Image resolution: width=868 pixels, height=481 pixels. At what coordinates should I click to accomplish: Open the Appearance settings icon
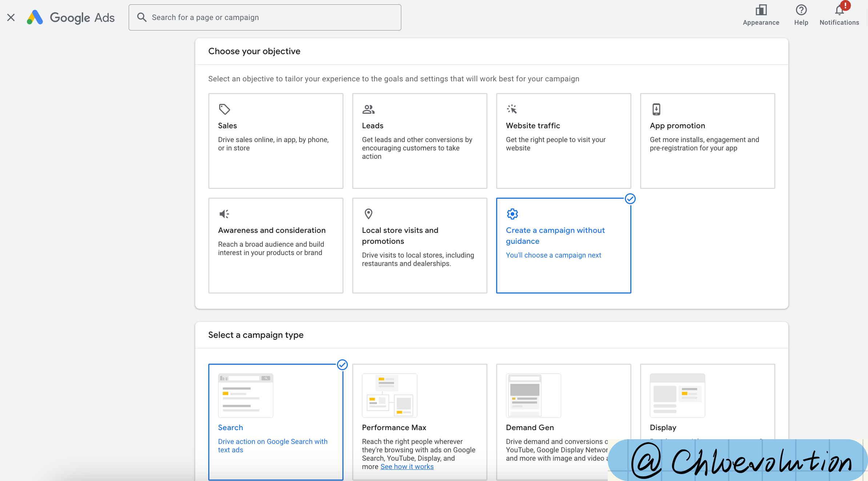pyautogui.click(x=761, y=10)
